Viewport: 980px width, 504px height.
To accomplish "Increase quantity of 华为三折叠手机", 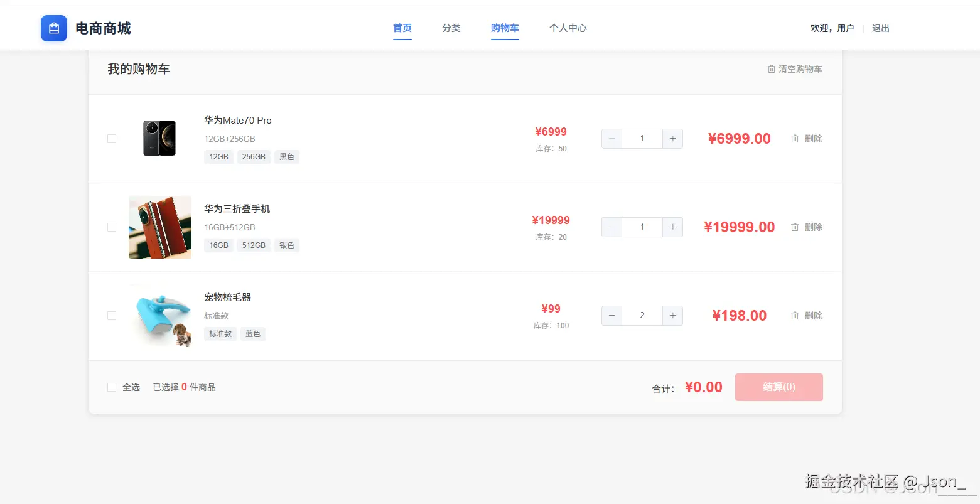I will tap(672, 227).
